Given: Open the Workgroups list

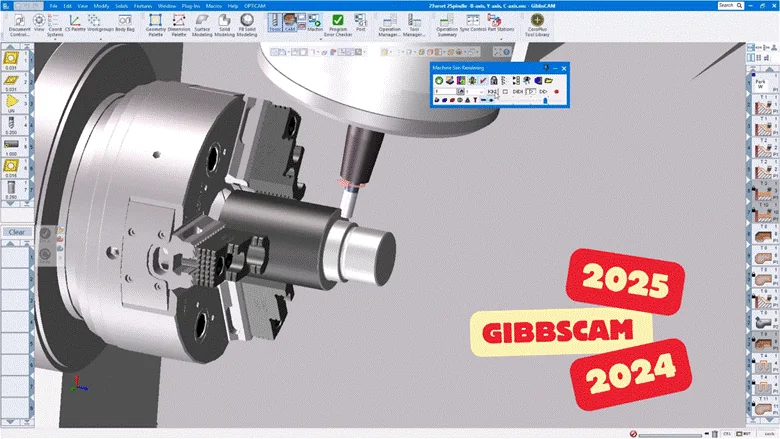Looking at the screenshot, I should (x=100, y=24).
